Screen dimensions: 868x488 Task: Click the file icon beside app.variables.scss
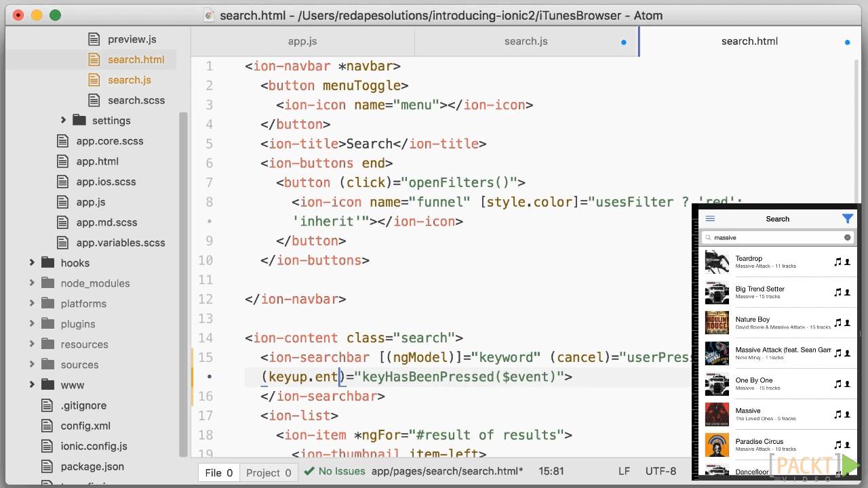tap(62, 243)
